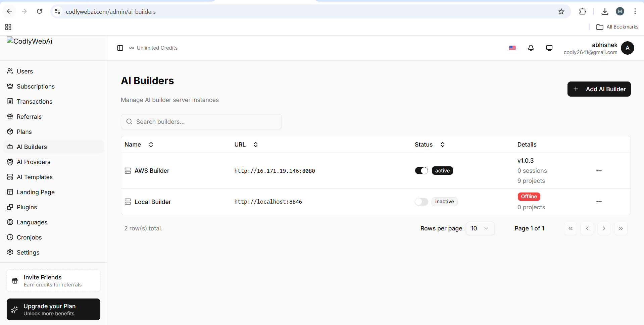Open the notifications bell icon
The width and height of the screenshot is (644, 325).
click(531, 48)
